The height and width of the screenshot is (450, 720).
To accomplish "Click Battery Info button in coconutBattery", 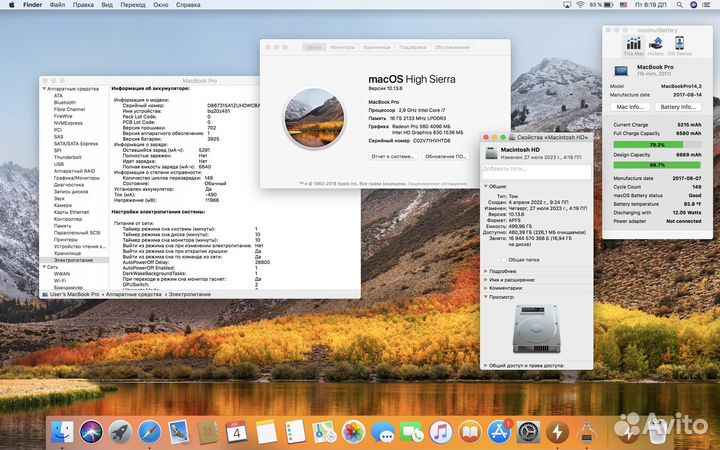I will (678, 107).
